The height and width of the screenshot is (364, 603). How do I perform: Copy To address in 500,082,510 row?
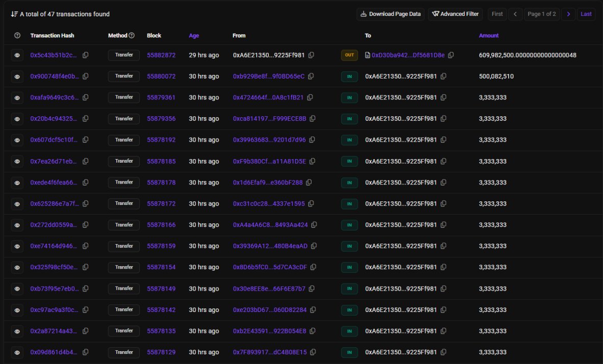point(443,76)
